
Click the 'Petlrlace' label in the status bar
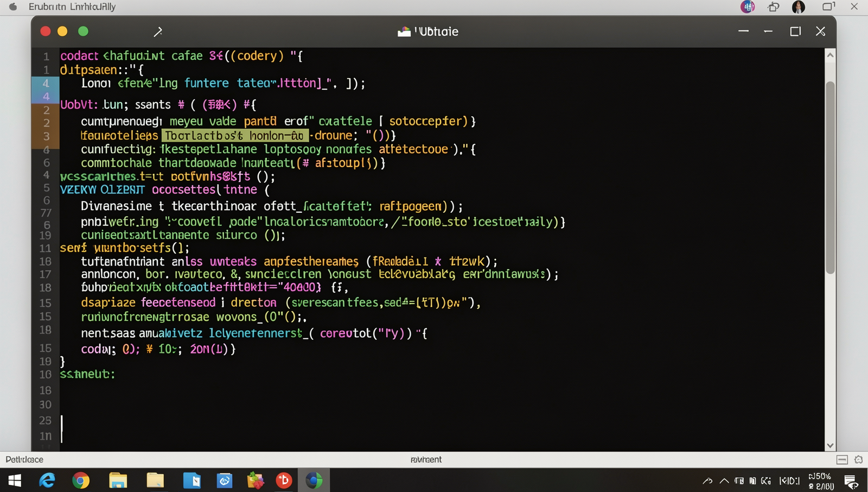(24, 459)
